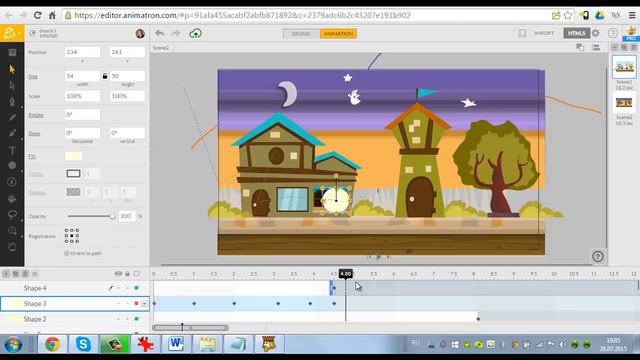This screenshot has width=640, height=360.
Task: Open the top-bar help icon
Action: pyautogui.click(x=613, y=33)
